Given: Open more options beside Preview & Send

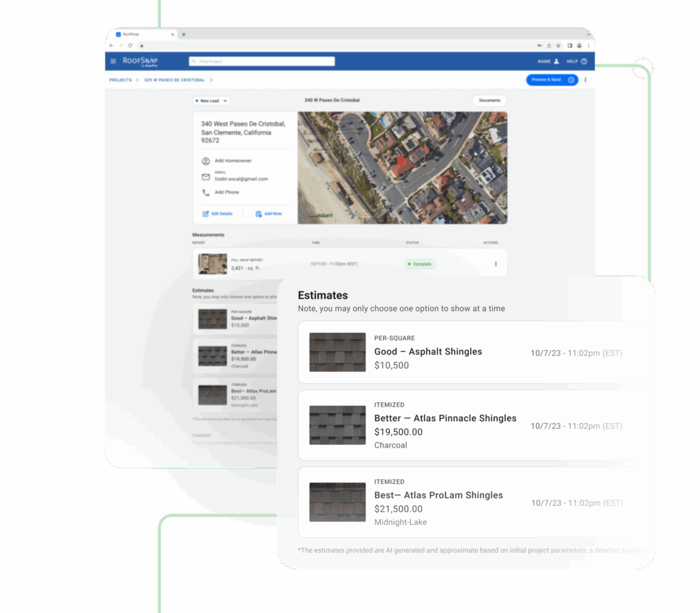Looking at the screenshot, I should pyautogui.click(x=585, y=80).
